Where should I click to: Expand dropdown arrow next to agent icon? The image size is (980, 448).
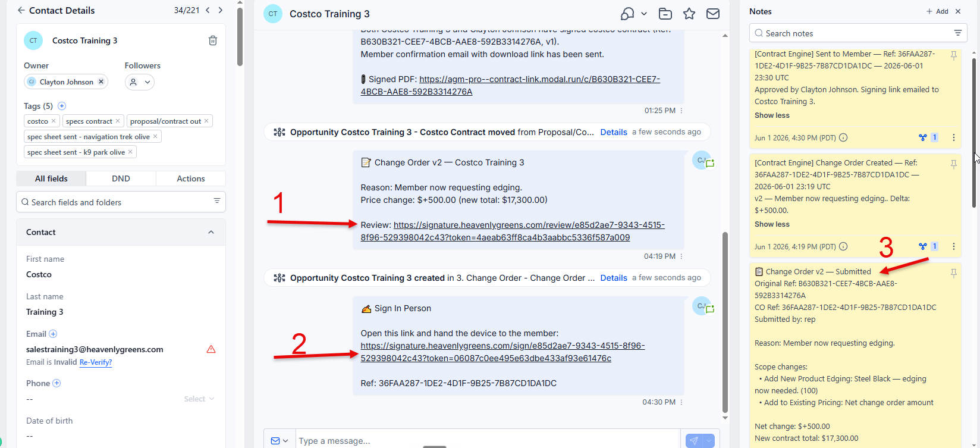pos(644,14)
